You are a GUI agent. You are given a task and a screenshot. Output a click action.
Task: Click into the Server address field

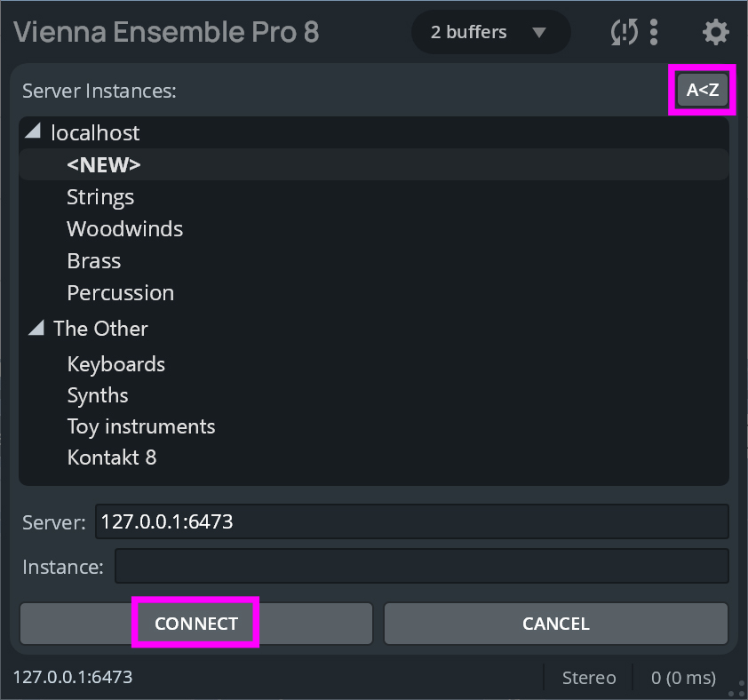411,521
